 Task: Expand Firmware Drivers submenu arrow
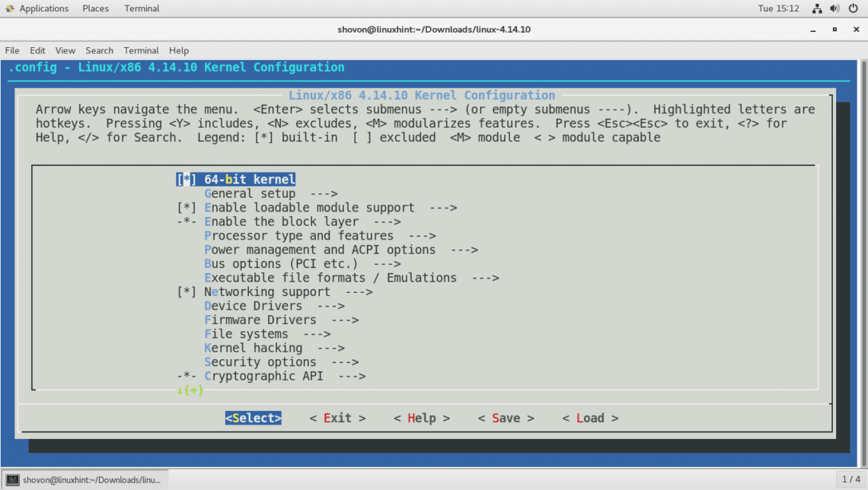pyautogui.click(x=345, y=320)
